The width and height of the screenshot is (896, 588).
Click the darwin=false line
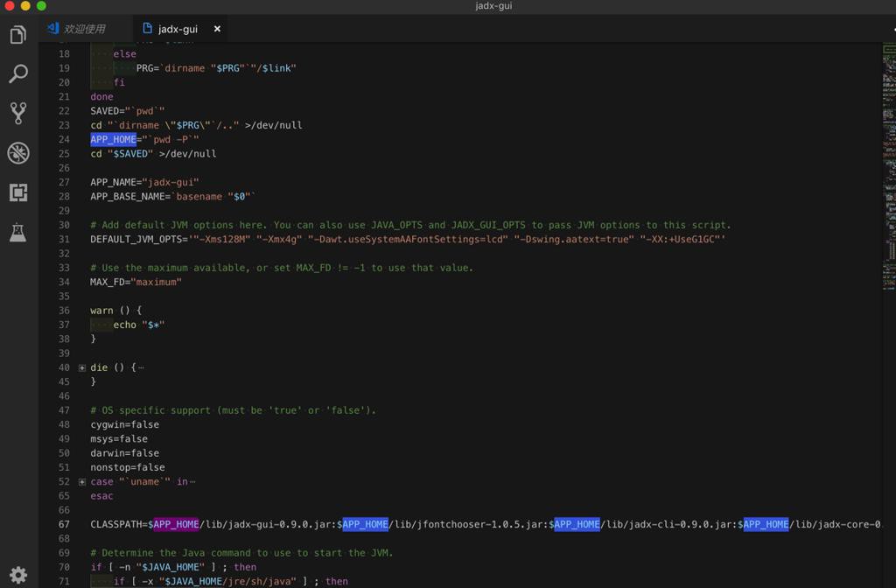(124, 453)
